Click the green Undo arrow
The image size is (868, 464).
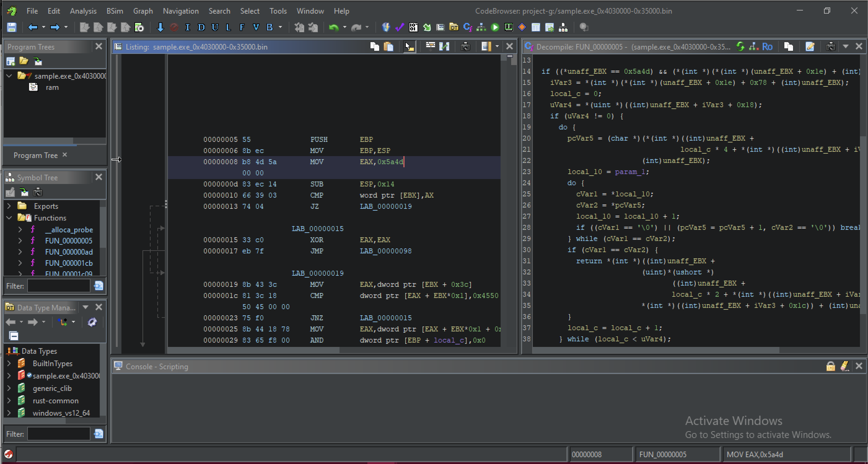tap(334, 27)
